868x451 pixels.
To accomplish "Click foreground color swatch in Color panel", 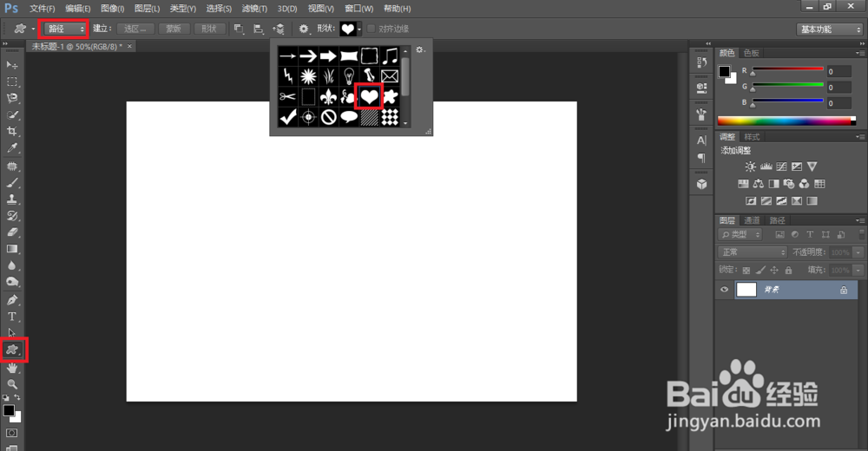I will coord(724,71).
